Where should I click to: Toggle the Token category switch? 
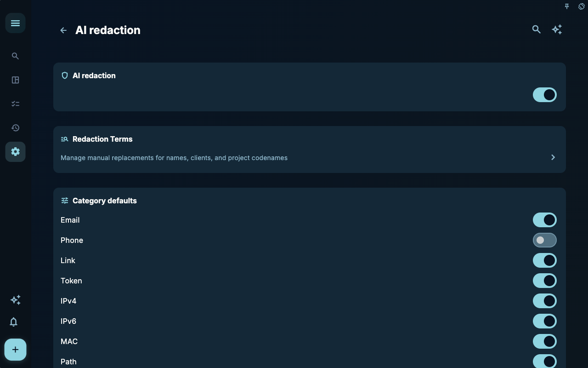(x=545, y=281)
